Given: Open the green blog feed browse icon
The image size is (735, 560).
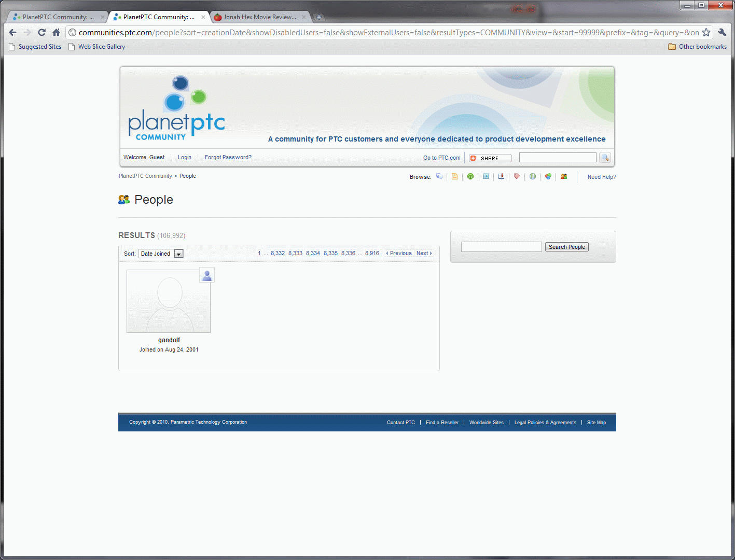Looking at the screenshot, I should 470,176.
